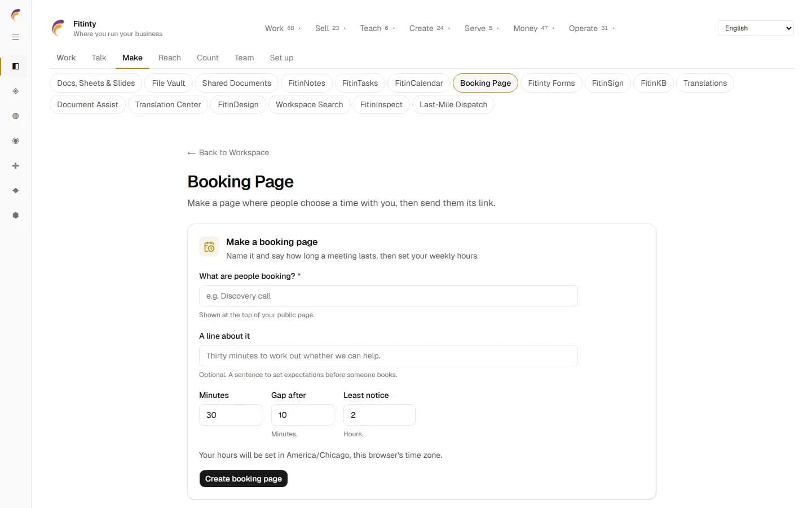Image resolution: width=812 pixels, height=508 pixels.
Task: Click the 'Booking Page' heading text
Action: [x=241, y=182]
